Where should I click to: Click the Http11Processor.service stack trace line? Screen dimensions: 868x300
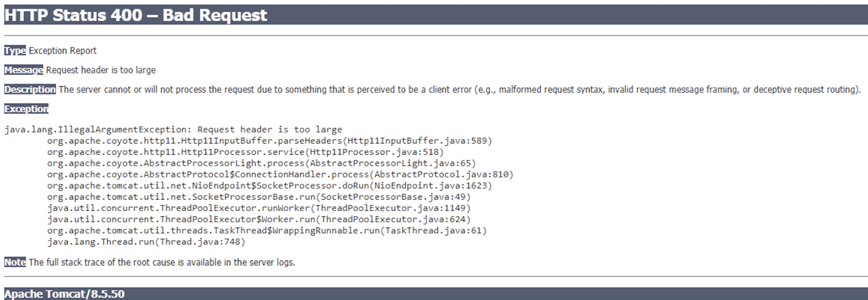[x=245, y=152]
